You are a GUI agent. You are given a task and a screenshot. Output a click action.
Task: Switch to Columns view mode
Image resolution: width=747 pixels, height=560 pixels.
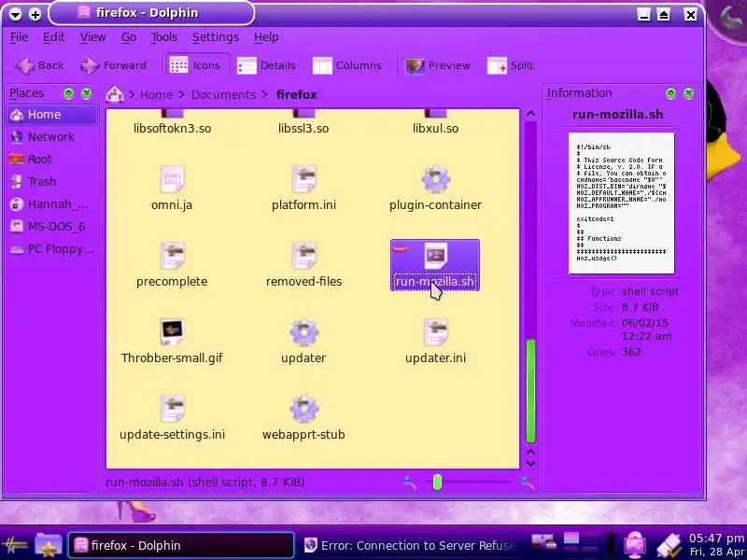point(346,65)
